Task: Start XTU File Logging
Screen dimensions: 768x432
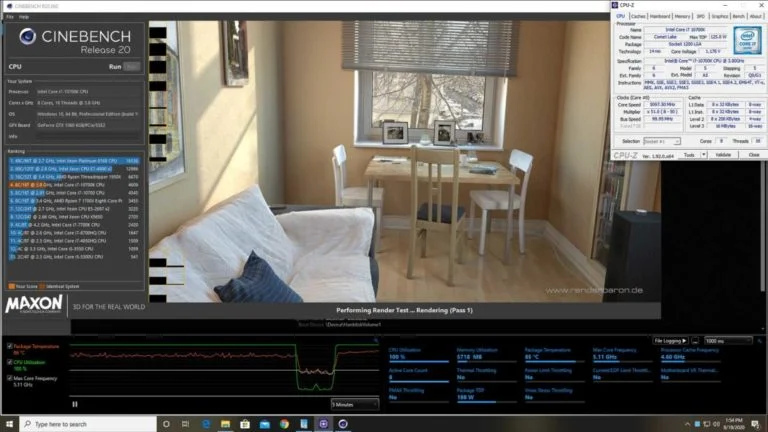Action: (670, 341)
